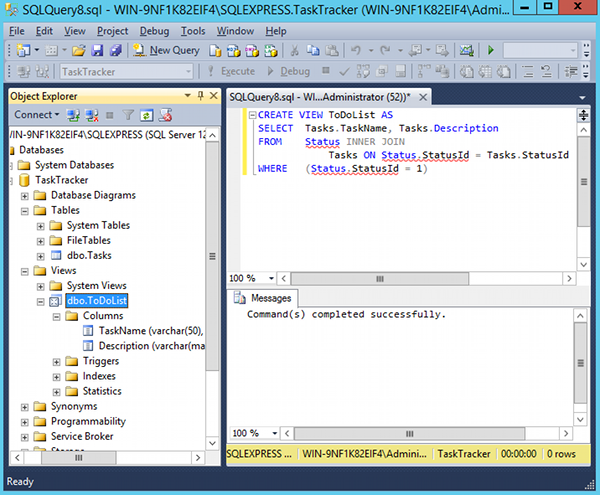Click the dbo.Tasks table icon
This screenshot has width=600, height=495.
[56, 256]
